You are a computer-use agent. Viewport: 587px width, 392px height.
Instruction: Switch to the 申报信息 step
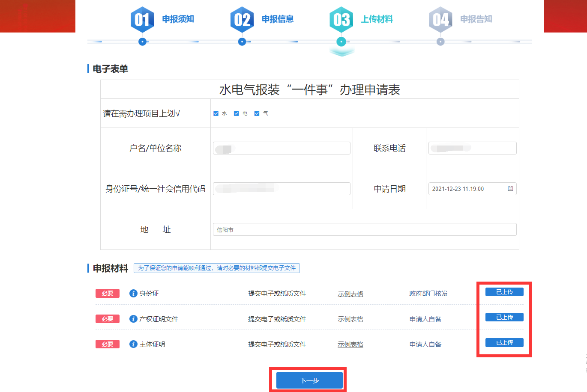coord(278,19)
